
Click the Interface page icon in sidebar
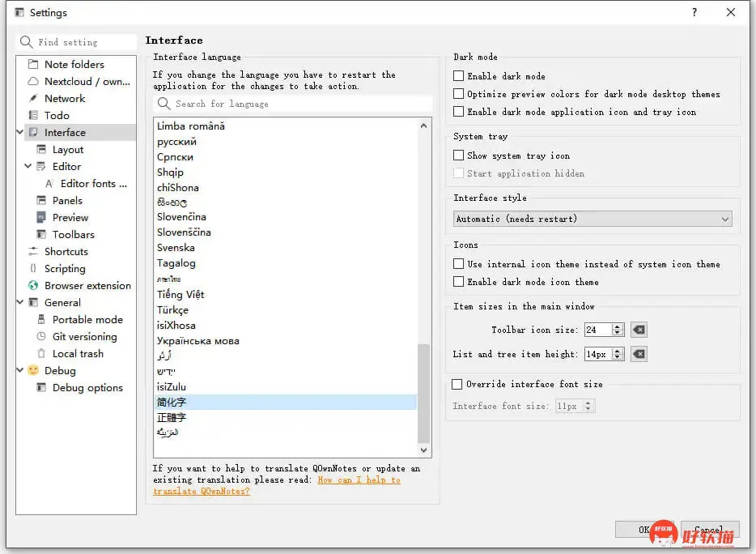pos(33,132)
